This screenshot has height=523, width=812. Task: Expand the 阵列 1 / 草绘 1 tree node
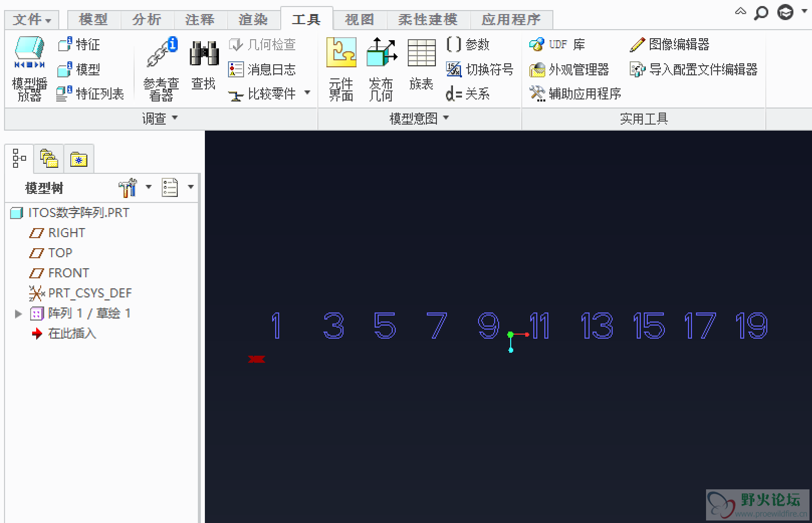19,313
